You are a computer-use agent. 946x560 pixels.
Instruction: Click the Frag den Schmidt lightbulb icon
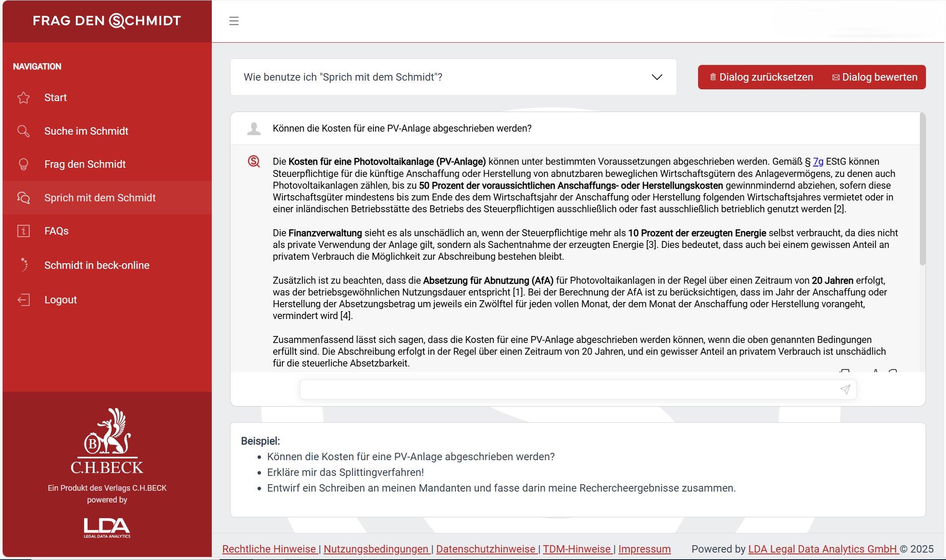(x=24, y=164)
